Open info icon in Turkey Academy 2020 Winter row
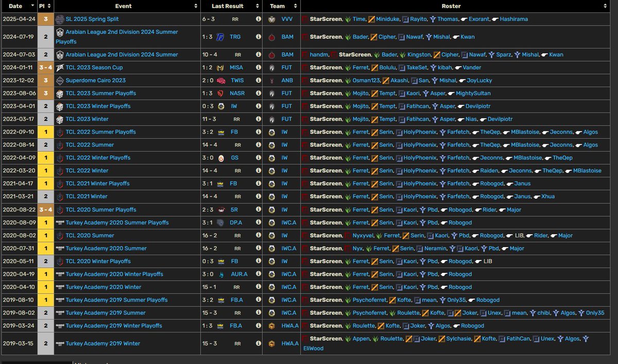Screen dimensions: 618x364 click(x=258, y=287)
